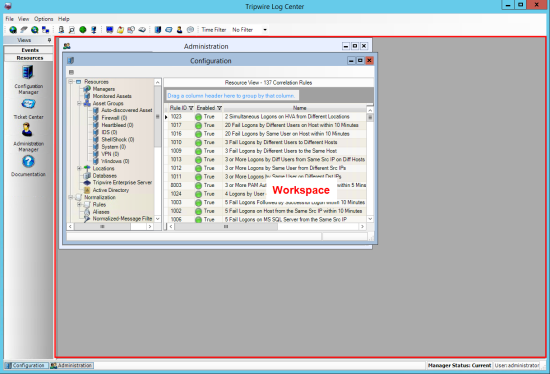This screenshot has height=374, width=550.
Task: Open the Enabled column filter funnel
Action: (219, 108)
